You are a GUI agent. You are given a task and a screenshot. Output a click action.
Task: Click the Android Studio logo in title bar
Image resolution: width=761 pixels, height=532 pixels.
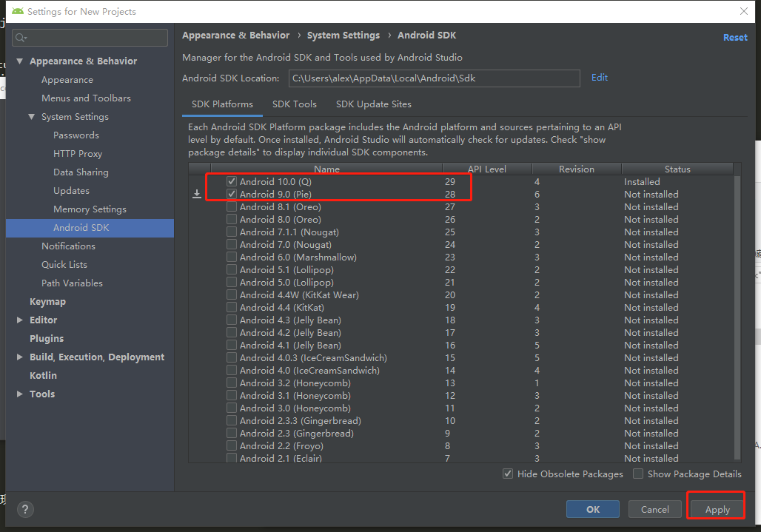18,11
